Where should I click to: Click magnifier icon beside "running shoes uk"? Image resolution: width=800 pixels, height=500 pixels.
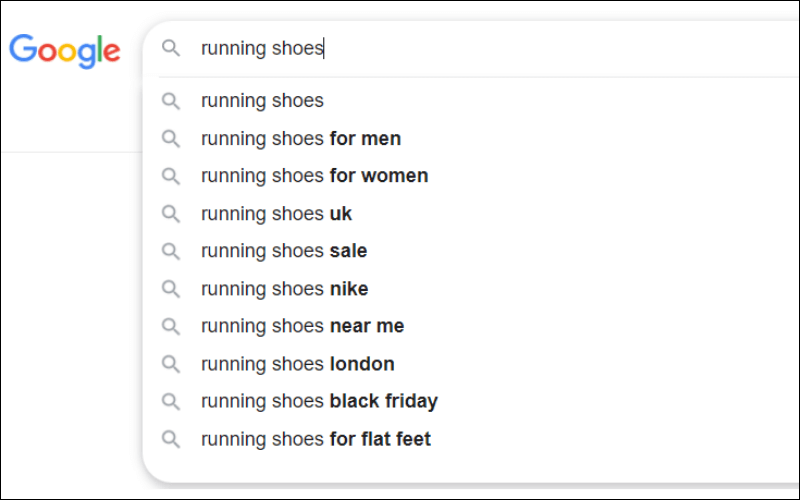tap(171, 213)
